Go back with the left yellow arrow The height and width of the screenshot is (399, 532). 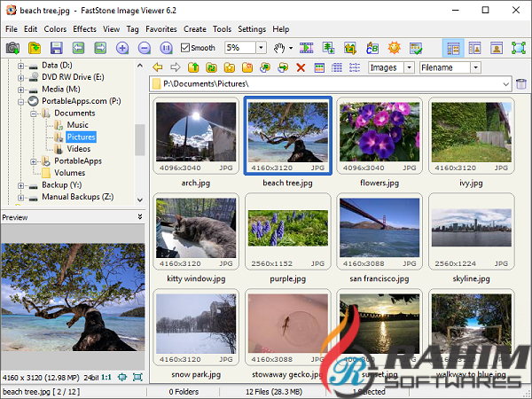click(x=157, y=67)
